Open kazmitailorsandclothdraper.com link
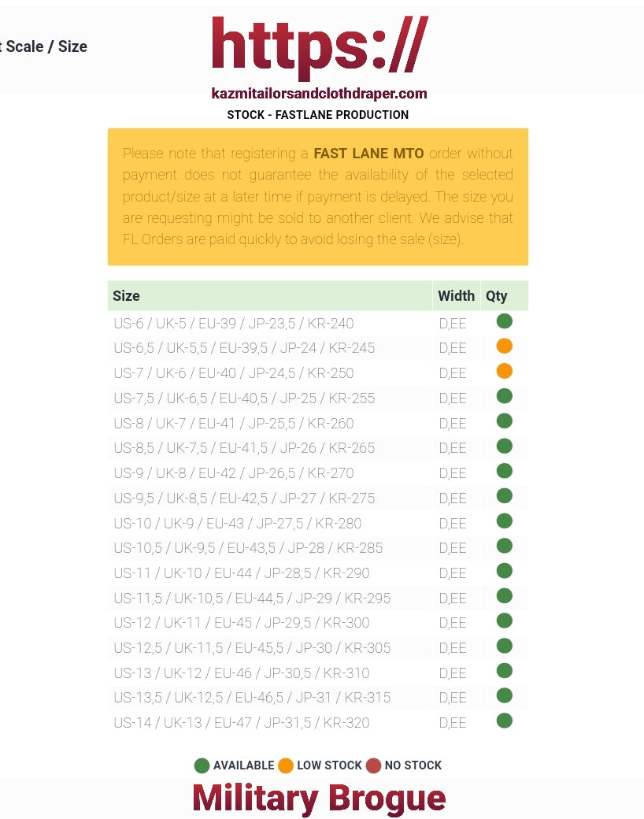 [x=319, y=94]
